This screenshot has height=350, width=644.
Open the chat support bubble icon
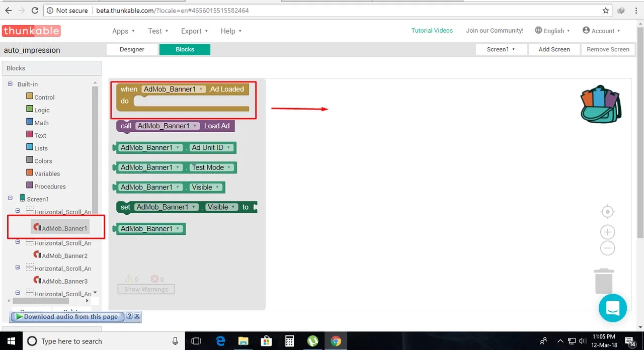pos(613,308)
